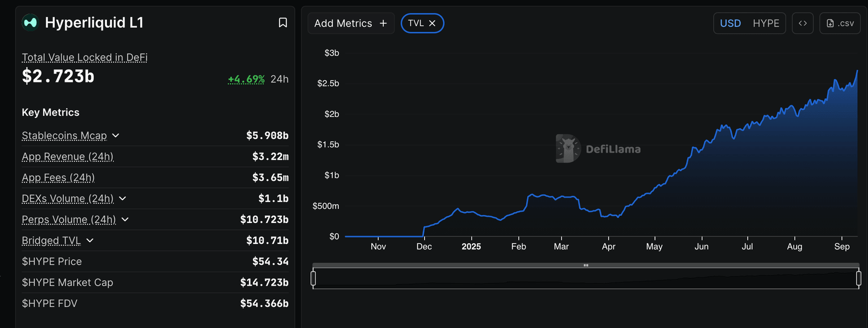Click left handle of chart range slider
This screenshot has width=868, height=328.
click(313, 278)
